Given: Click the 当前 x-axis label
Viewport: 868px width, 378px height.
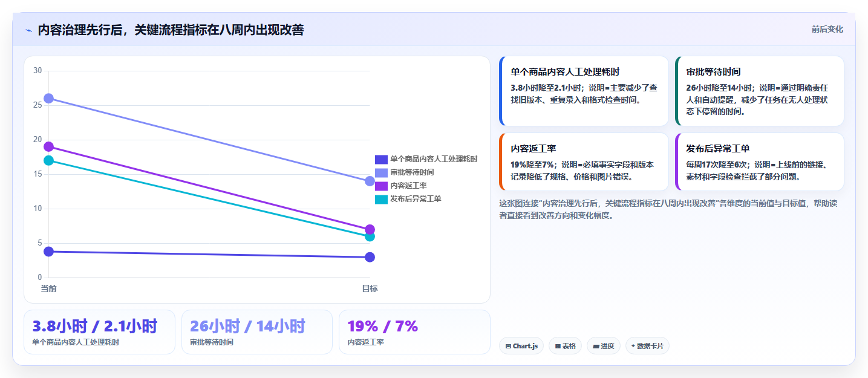Looking at the screenshot, I should (49, 288).
